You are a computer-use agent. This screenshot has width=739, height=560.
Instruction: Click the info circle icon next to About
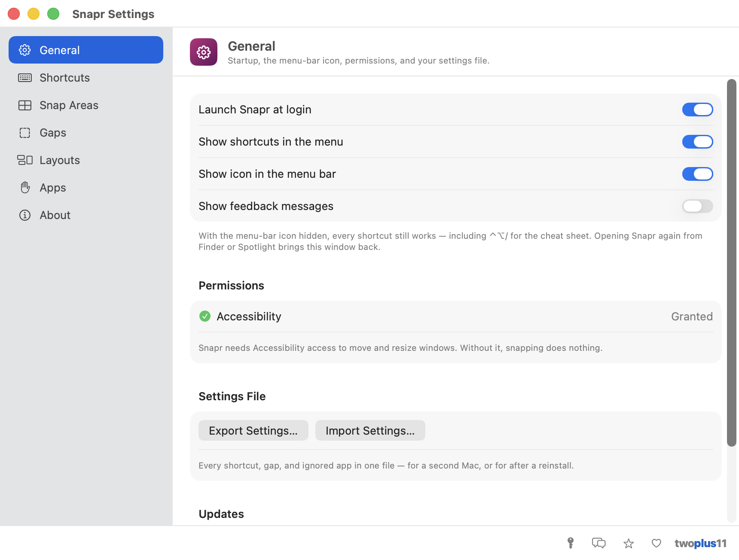tap(25, 215)
